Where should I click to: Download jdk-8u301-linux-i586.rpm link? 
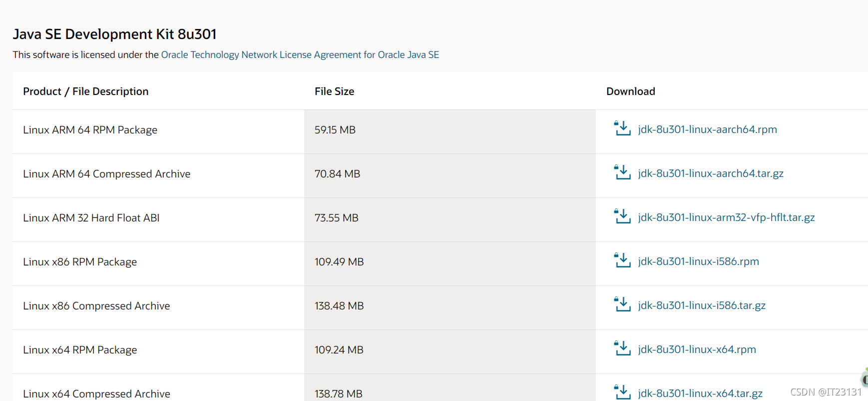(698, 261)
